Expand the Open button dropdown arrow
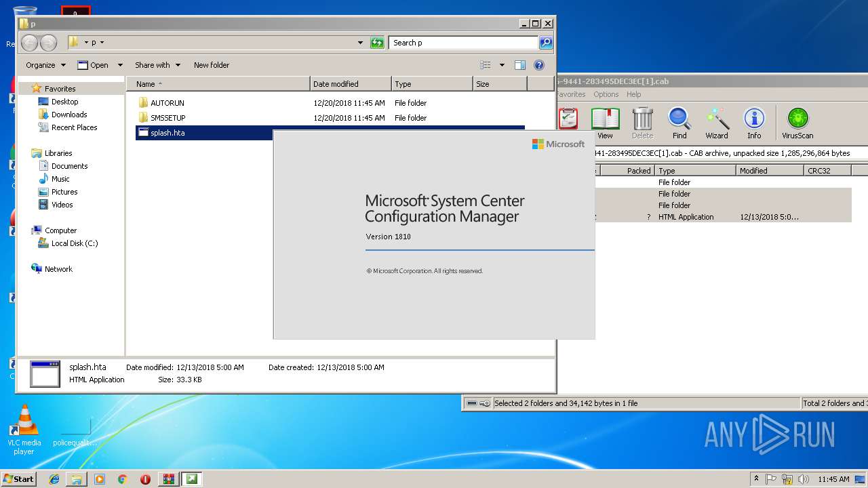This screenshot has height=488, width=868. coord(120,65)
